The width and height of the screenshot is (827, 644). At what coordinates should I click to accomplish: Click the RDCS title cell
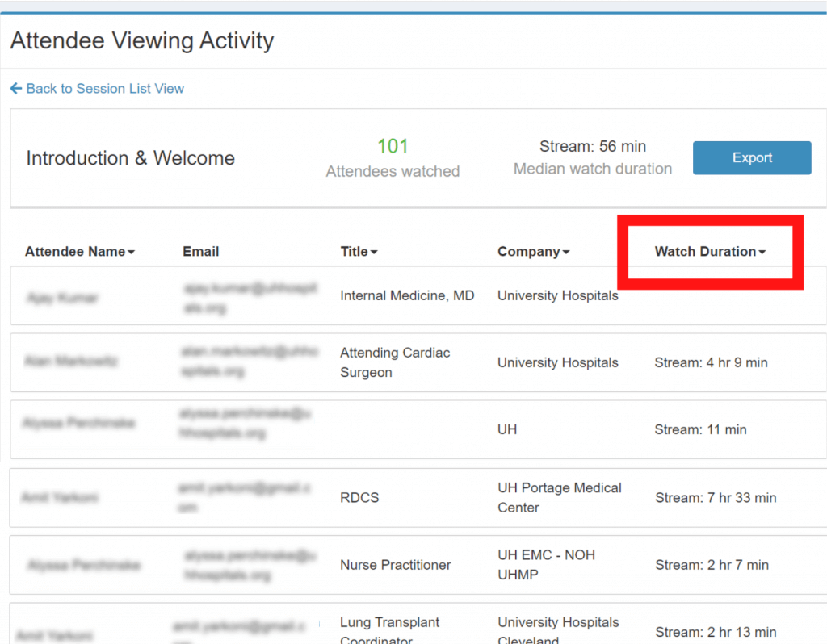[x=359, y=498]
